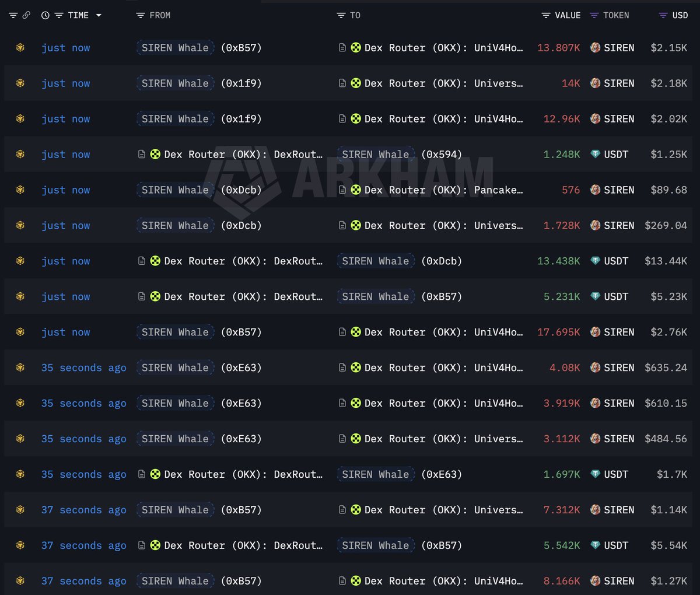700x595 pixels.
Task: Open the USD column filter
Action: [663, 15]
